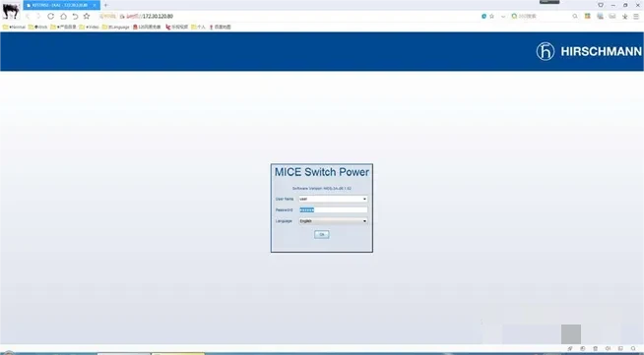This screenshot has height=355, width=644.
Task: Click the magnifier search icon
Action: (575, 16)
